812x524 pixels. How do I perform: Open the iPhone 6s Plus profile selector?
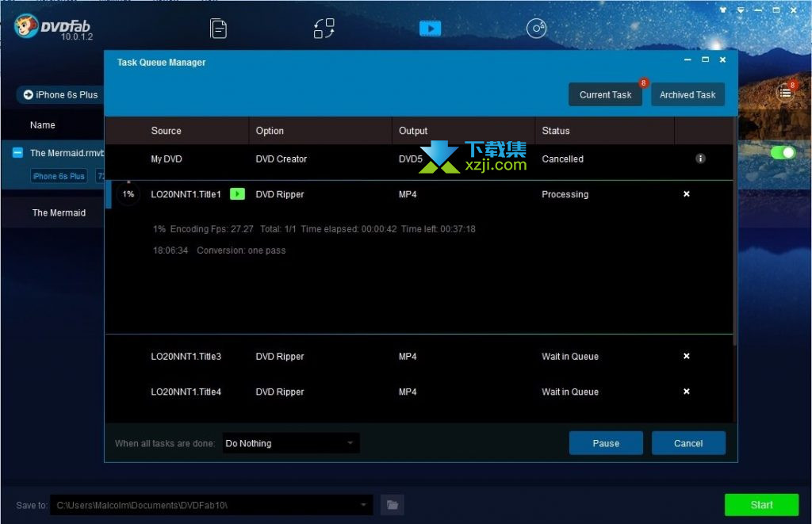[x=60, y=95]
